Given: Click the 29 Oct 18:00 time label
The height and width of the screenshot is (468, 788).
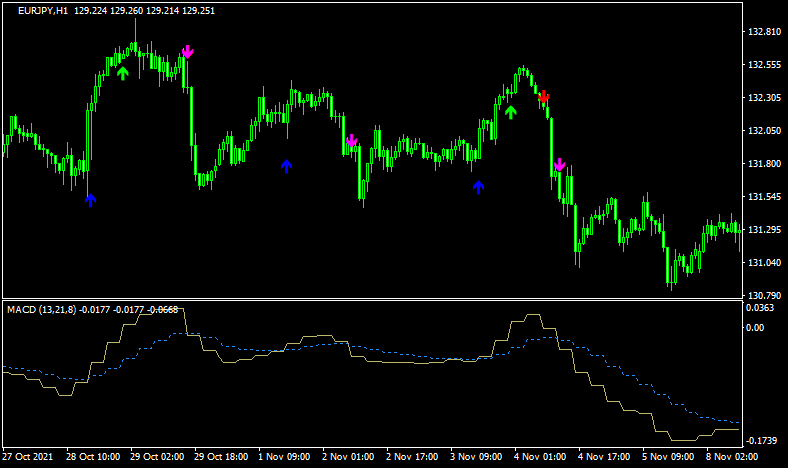Looking at the screenshot, I should pos(221,457).
